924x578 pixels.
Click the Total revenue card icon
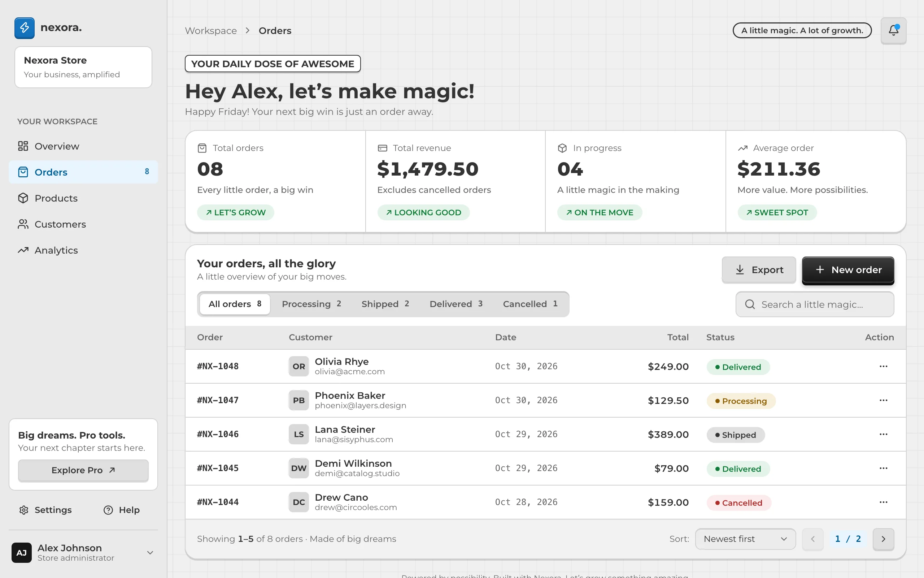tap(382, 148)
